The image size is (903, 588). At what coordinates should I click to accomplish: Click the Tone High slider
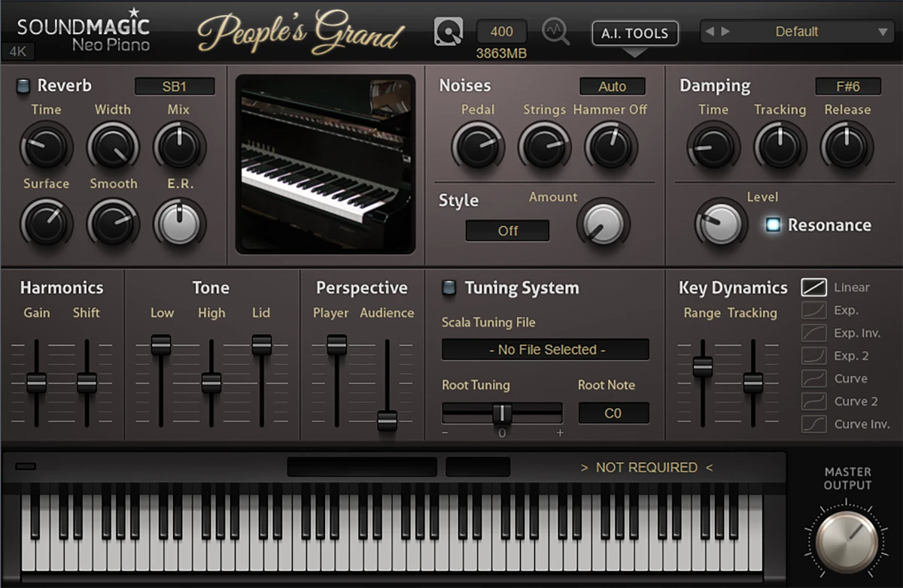(x=211, y=383)
